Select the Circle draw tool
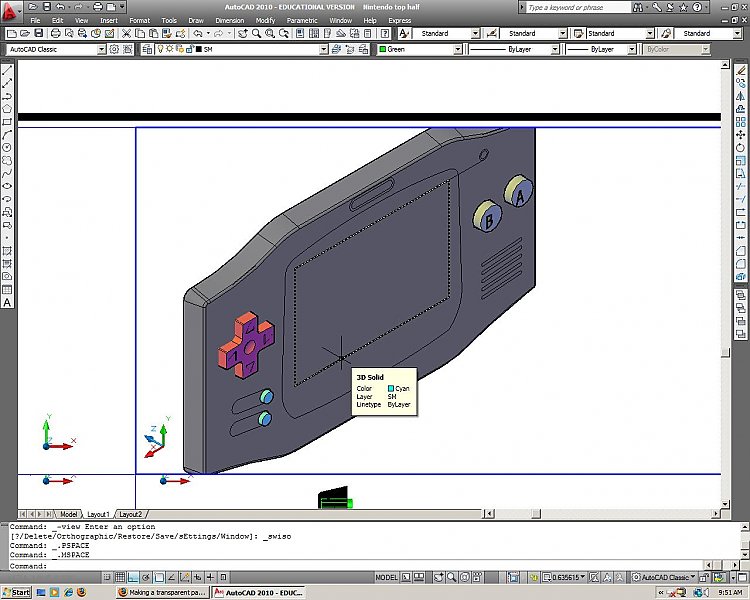The height and width of the screenshot is (600, 750). [x=7, y=148]
